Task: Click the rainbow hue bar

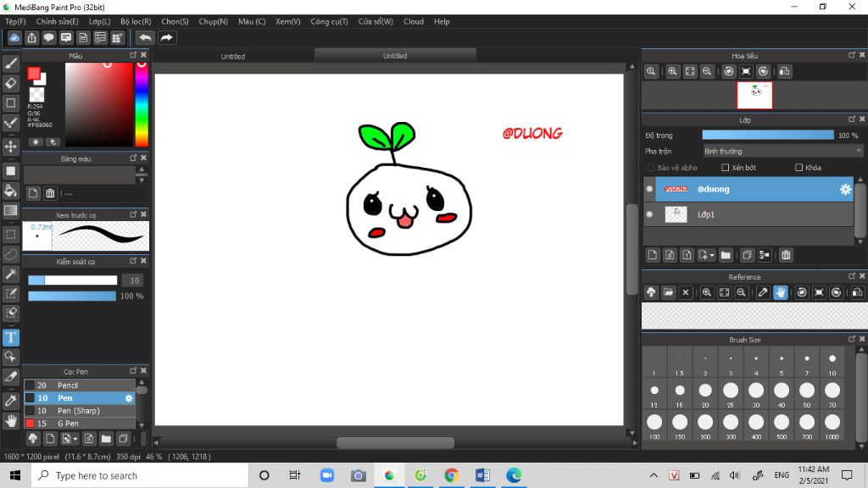Action: (142, 104)
